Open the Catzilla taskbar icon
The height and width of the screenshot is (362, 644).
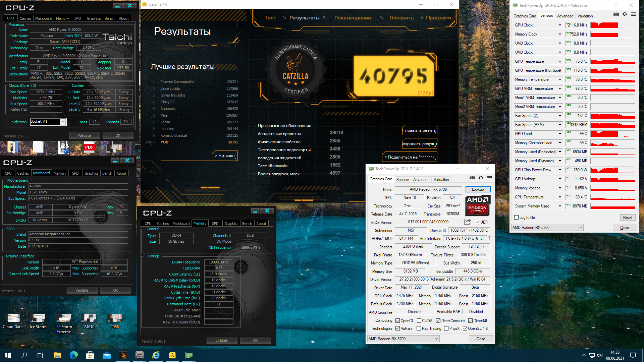coord(172,355)
